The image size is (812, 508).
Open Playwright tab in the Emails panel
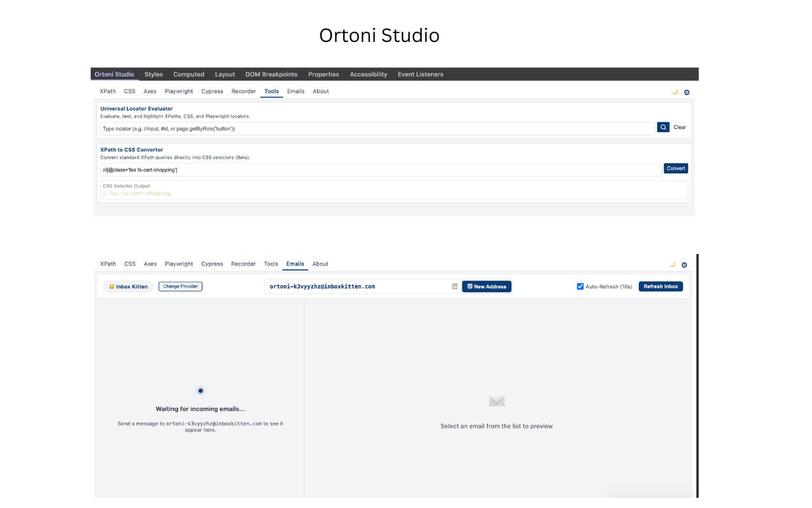click(179, 264)
